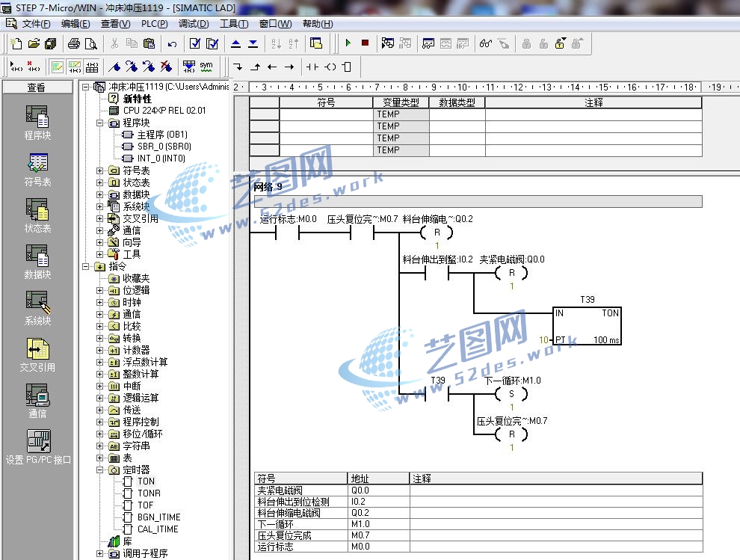Click the Undo arrow icon
Screen dimensions: 740x560
(x=172, y=44)
